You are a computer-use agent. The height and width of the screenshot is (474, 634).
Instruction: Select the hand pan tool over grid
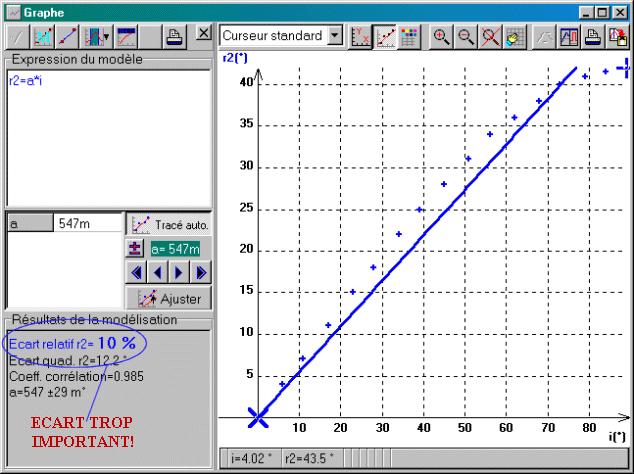(514, 36)
